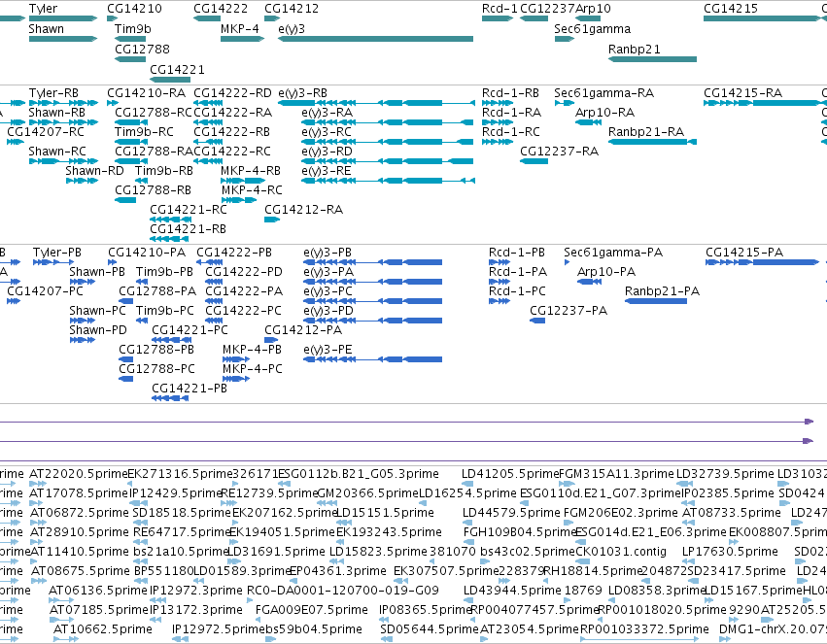The height and width of the screenshot is (644, 827).
Task: Click the LD08358.3prime EST label
Action: [657, 591]
